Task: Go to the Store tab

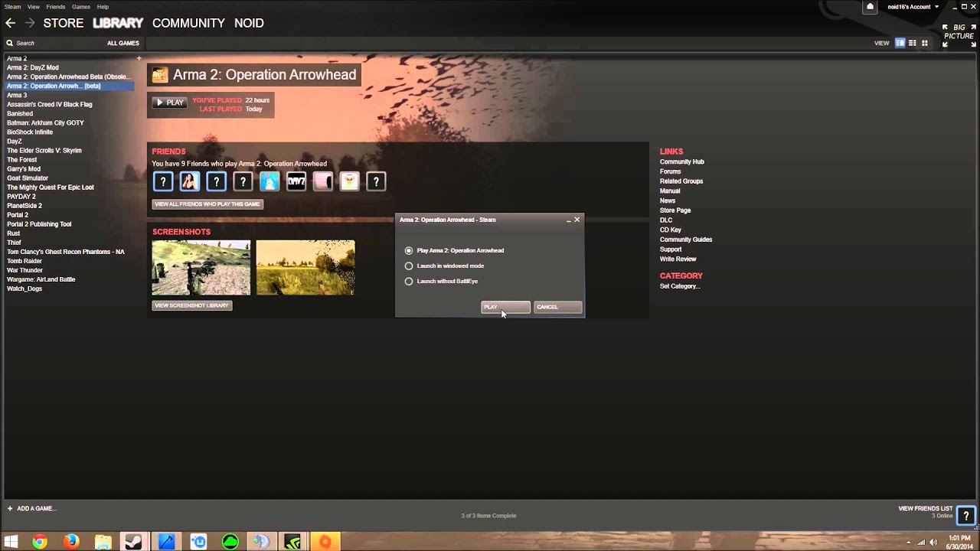Action: pos(64,23)
